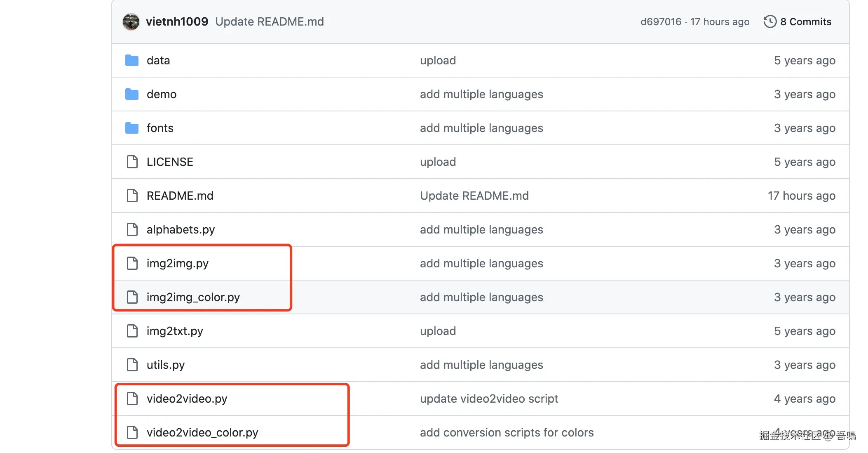Image resolution: width=868 pixels, height=453 pixels.
Task: Open the video2video.py file
Action: click(x=187, y=399)
